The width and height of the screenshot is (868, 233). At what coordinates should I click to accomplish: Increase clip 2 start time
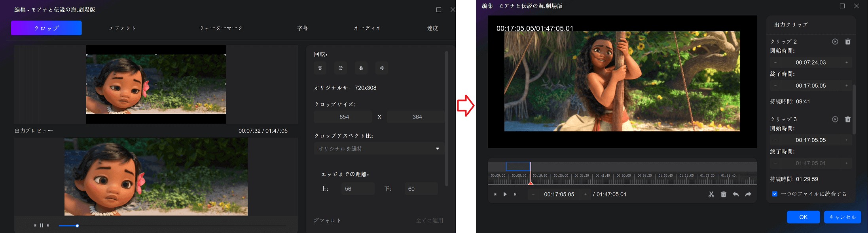pyautogui.click(x=846, y=63)
